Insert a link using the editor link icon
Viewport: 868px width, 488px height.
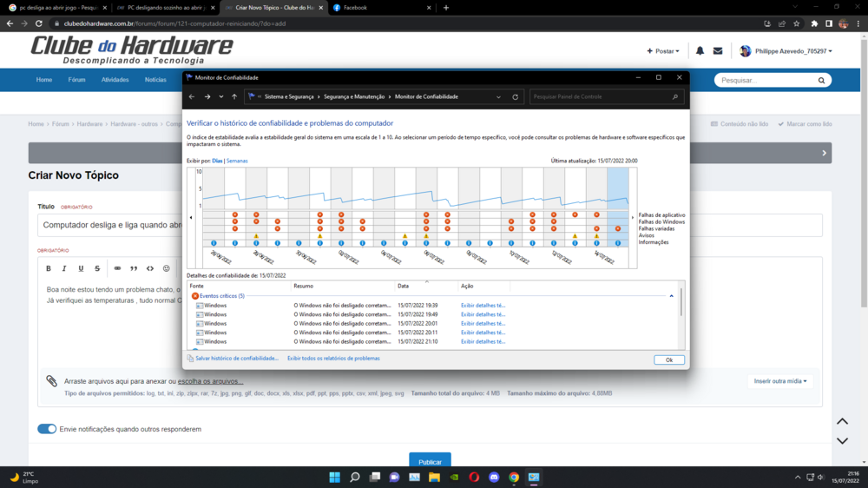click(117, 268)
